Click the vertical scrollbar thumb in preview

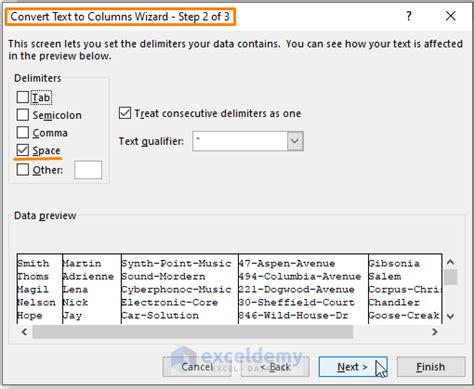(451, 277)
